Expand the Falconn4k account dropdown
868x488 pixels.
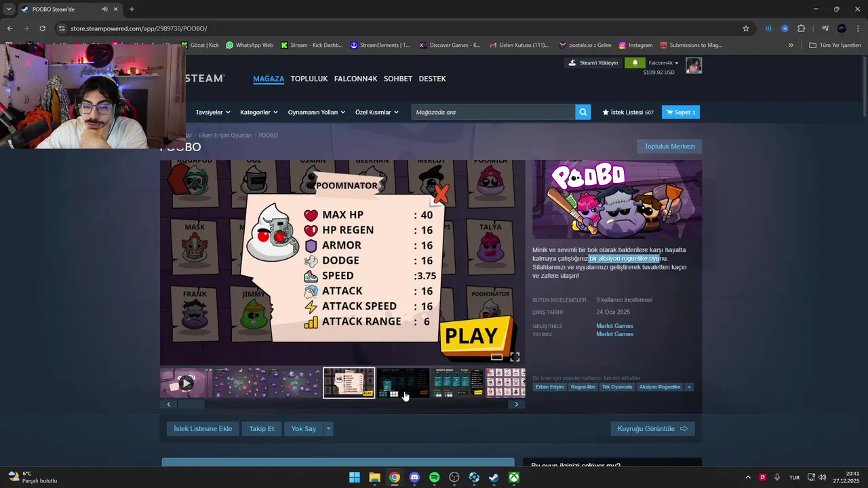click(x=663, y=63)
